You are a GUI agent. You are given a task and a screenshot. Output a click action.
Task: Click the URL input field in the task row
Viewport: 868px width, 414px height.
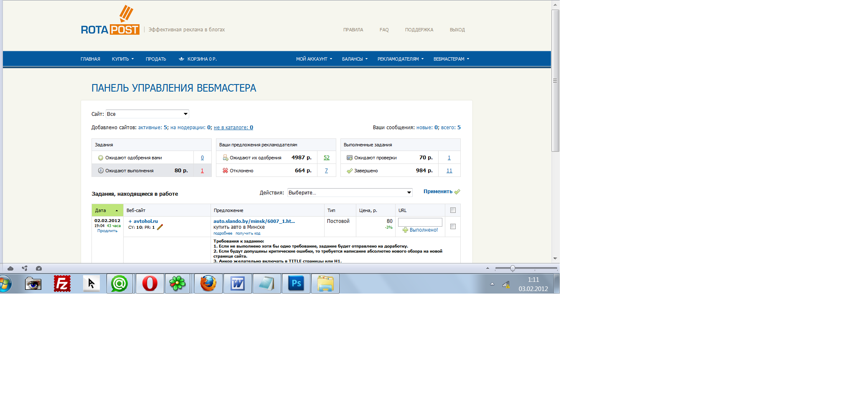tap(420, 222)
